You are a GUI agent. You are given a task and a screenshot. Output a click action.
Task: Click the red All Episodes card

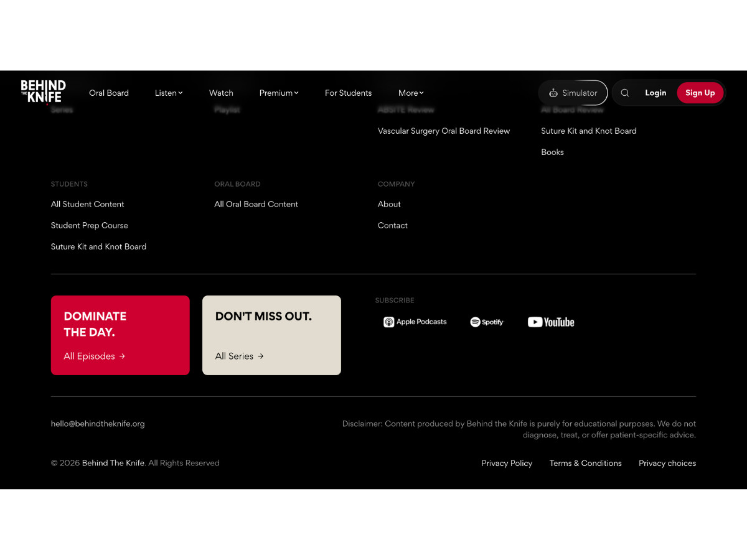click(120, 335)
